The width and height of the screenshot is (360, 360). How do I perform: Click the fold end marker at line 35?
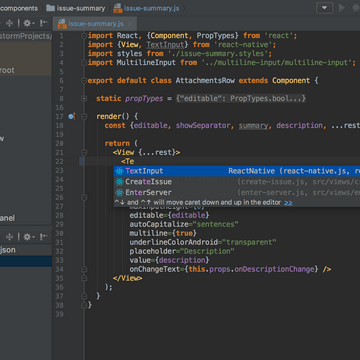point(84,278)
